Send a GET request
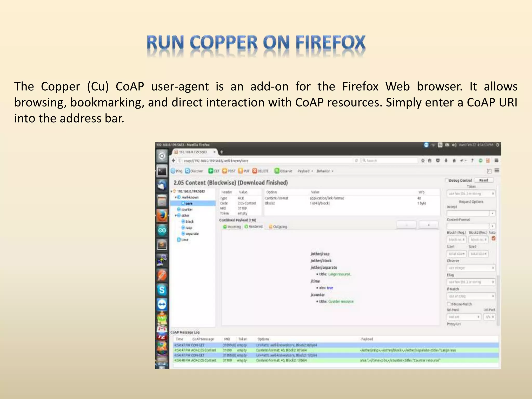532x399 pixels. [214, 171]
